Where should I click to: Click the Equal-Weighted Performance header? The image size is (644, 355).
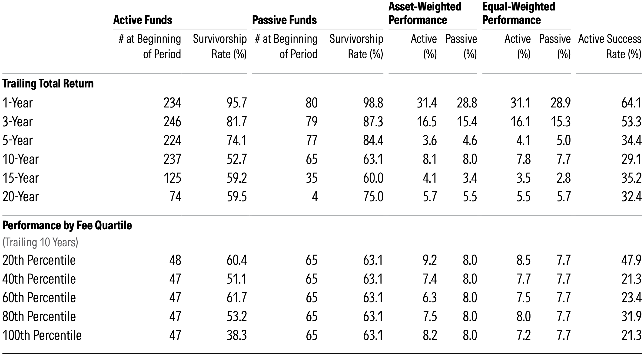[x=518, y=13]
